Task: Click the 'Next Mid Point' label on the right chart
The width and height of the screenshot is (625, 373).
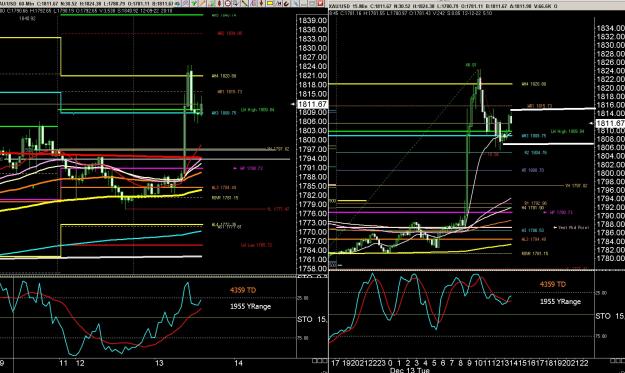Action: (x=574, y=228)
